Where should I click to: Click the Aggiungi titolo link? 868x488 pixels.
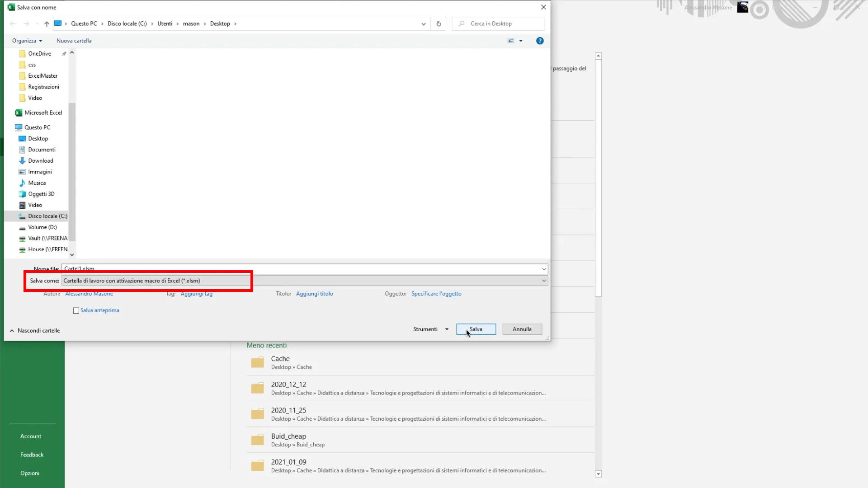point(314,294)
